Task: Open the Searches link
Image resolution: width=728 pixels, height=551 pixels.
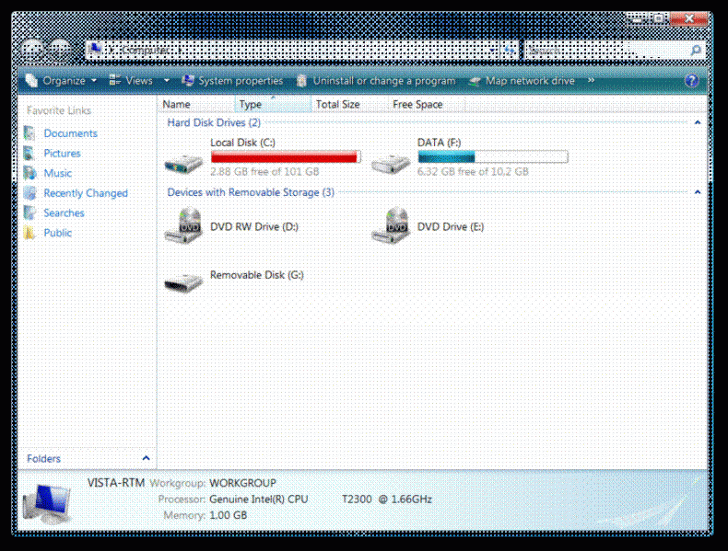Action: pos(64,213)
